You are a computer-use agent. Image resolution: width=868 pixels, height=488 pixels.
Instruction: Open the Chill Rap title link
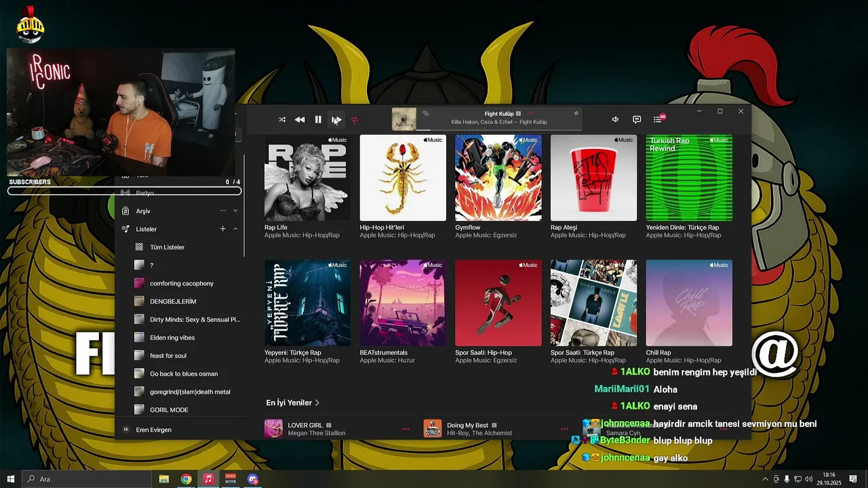tap(658, 353)
